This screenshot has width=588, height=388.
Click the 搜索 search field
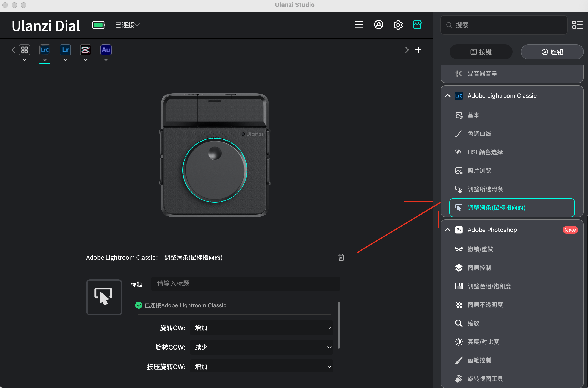504,25
